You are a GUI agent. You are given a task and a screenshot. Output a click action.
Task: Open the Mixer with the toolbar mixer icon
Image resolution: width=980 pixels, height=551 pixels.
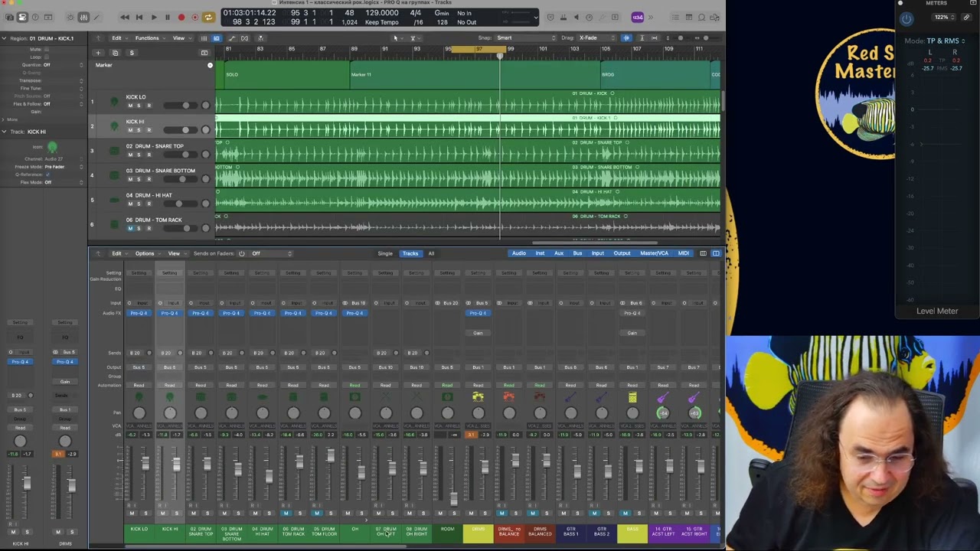coord(83,17)
